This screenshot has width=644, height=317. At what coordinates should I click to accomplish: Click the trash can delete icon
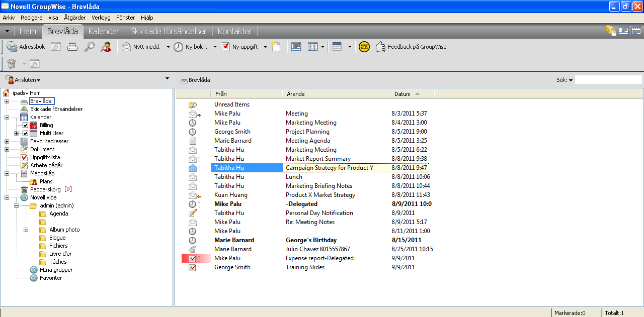[x=12, y=64]
